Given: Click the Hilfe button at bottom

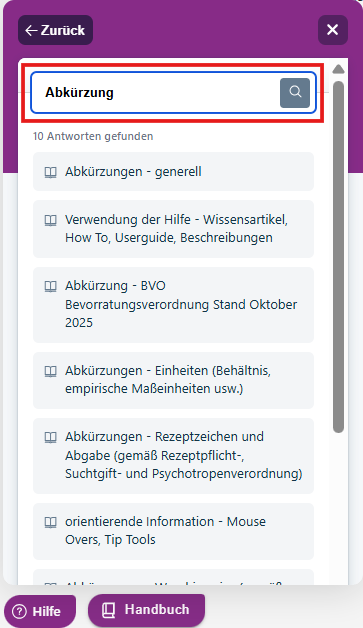Looking at the screenshot, I should [x=40, y=611].
